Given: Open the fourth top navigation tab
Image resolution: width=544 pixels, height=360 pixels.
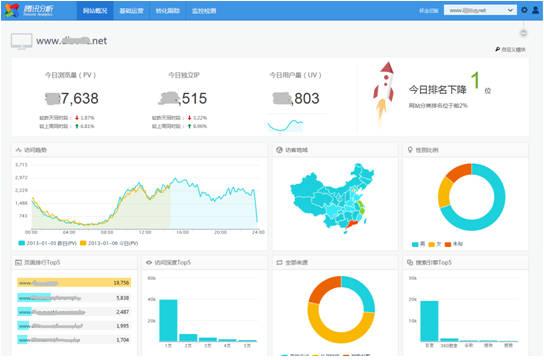Looking at the screenshot, I should [204, 11].
